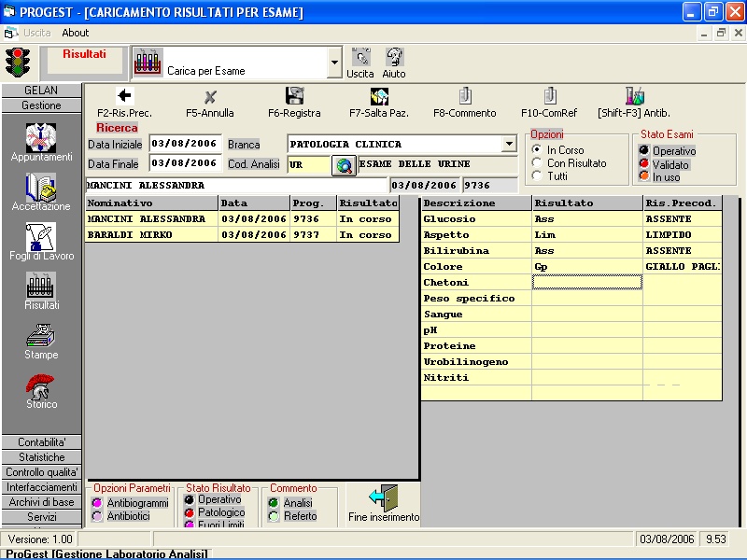Click the Glucosio description cell
The height and width of the screenshot is (560, 747).
click(x=476, y=219)
